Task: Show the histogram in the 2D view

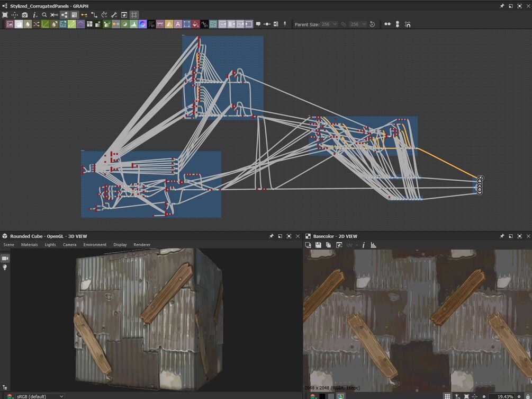Action: (x=373, y=245)
